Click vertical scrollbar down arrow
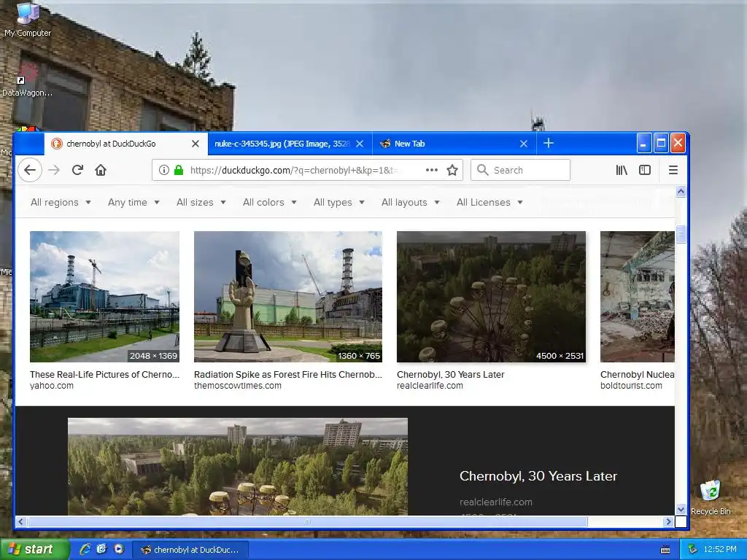This screenshot has width=747, height=560. coord(681,510)
